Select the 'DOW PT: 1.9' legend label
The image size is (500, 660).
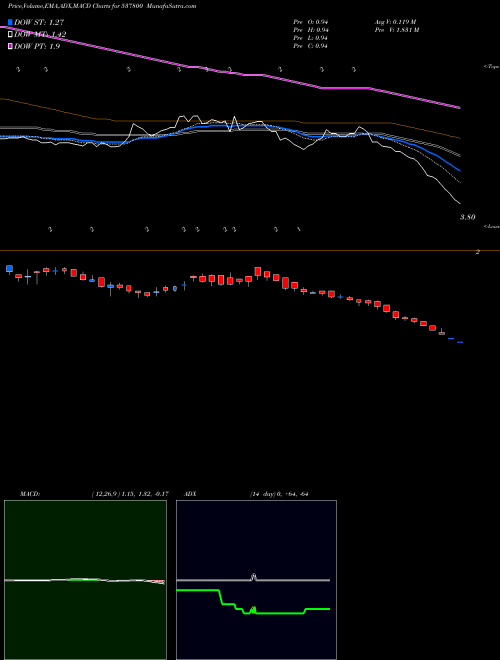37,46
